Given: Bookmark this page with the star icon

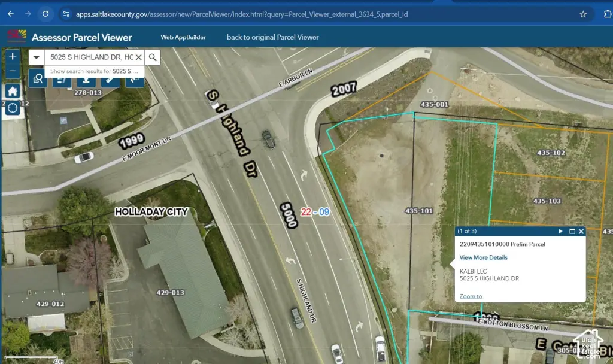Looking at the screenshot, I should pyautogui.click(x=583, y=14).
